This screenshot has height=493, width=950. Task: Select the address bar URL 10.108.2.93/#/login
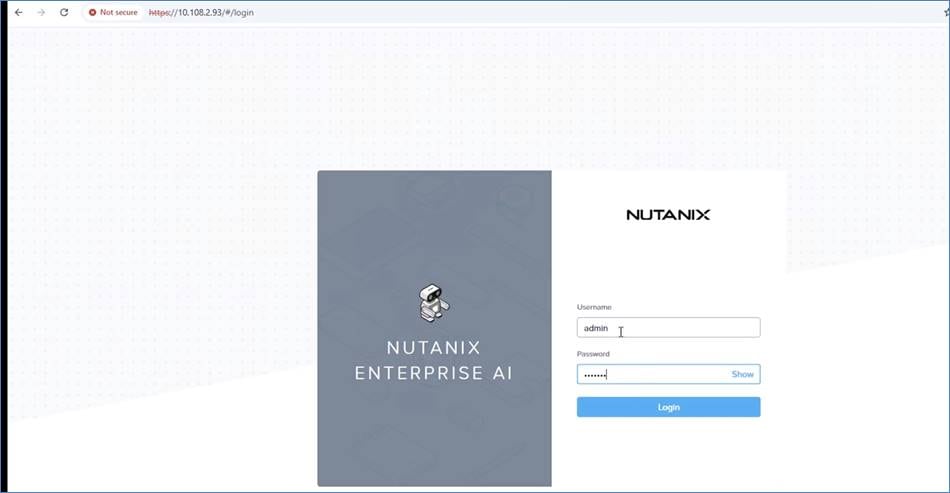tap(201, 13)
